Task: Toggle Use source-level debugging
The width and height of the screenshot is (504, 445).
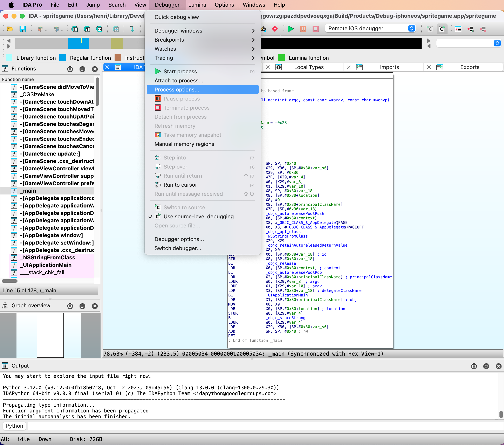Action: click(199, 217)
